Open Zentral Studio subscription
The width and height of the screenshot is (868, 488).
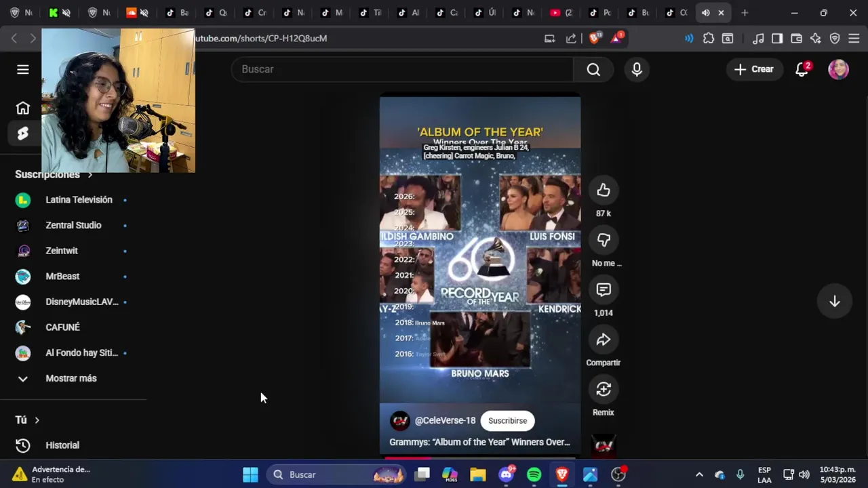tap(73, 225)
